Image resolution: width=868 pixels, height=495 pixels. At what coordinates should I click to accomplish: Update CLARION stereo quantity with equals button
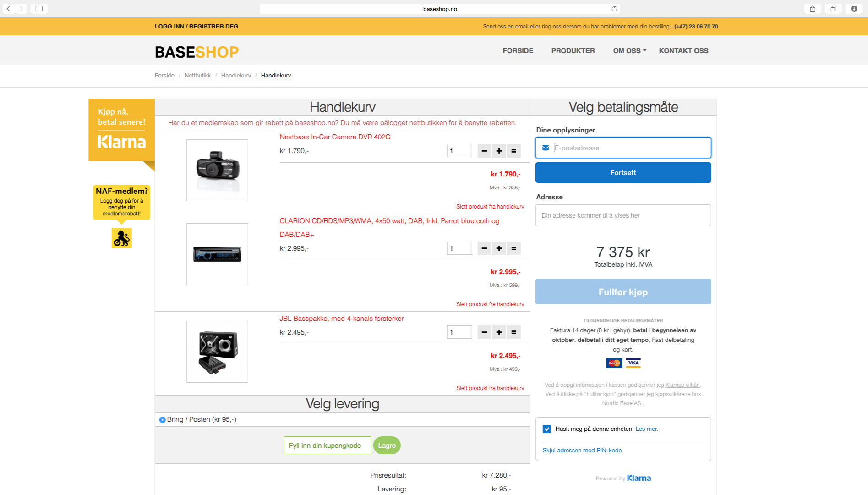[513, 248]
